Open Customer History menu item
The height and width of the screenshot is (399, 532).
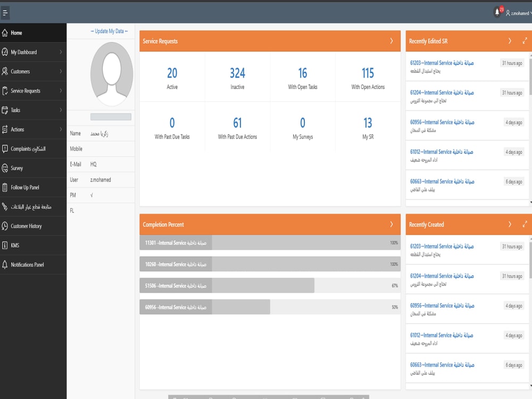tap(33, 226)
